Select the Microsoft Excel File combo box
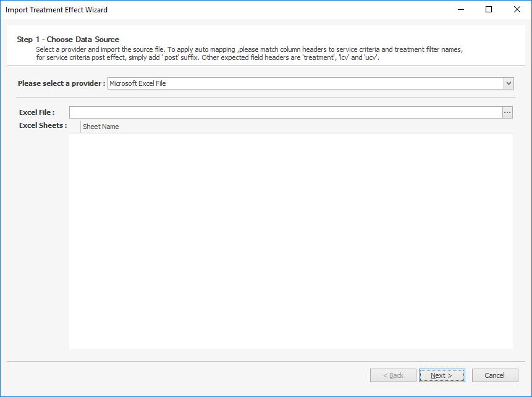532x397 pixels. [x=305, y=83]
